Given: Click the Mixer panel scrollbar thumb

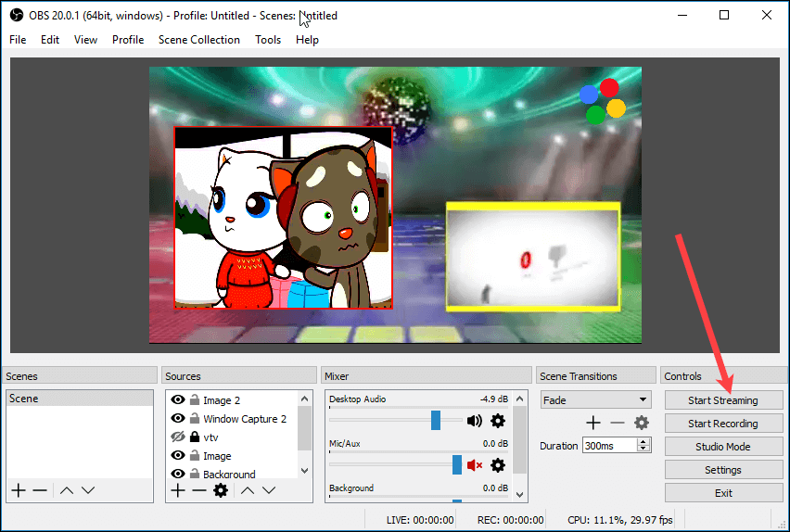Looking at the screenshot, I should 520,440.
